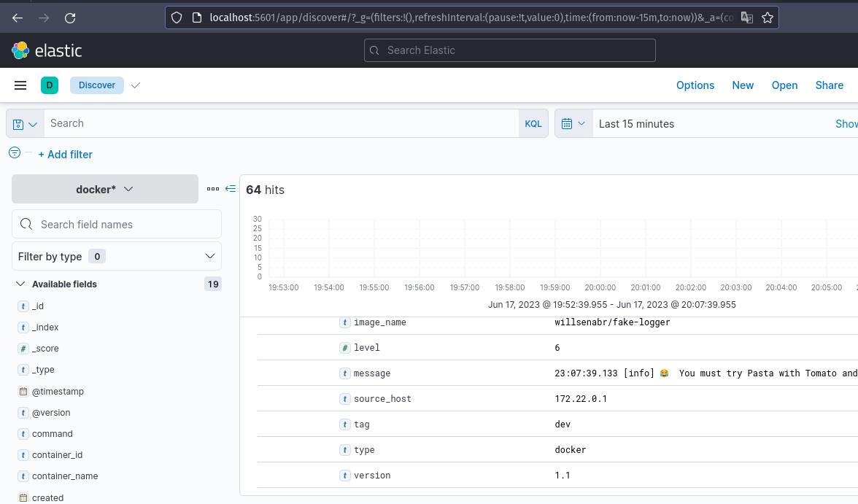Screen dimensions: 858x504
Task: Click the calendar icon in the time picker
Action: point(569,123)
